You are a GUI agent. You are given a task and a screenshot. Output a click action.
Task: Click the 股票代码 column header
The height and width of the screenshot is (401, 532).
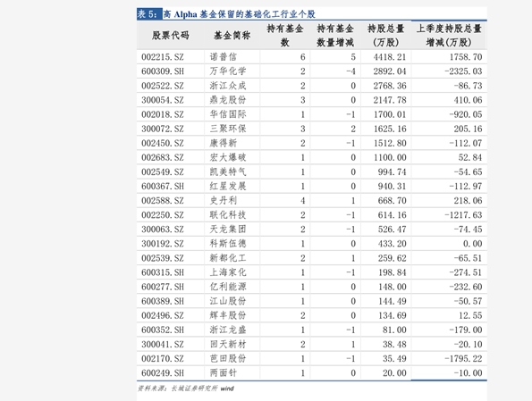(x=170, y=35)
